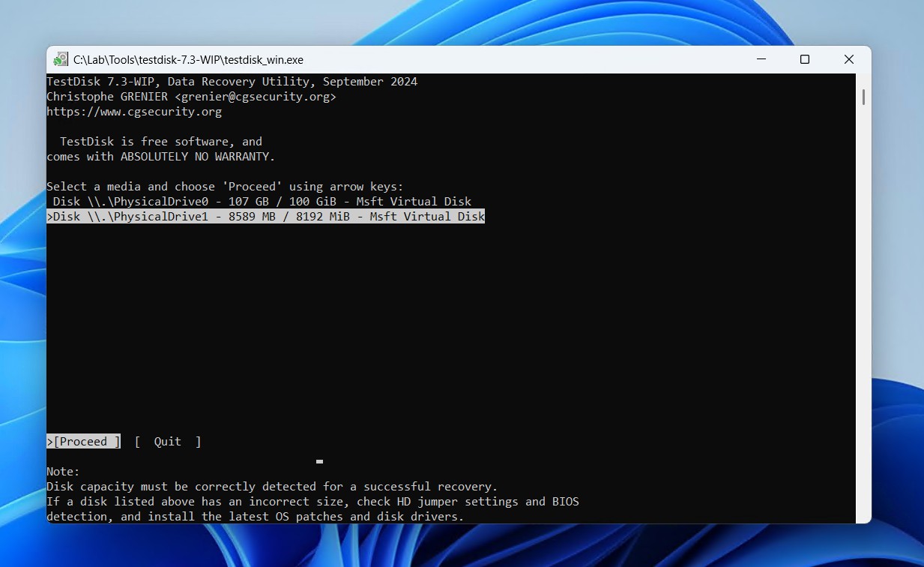Image resolution: width=924 pixels, height=567 pixels.
Task: Select the Quit option
Action: pyautogui.click(x=166, y=441)
